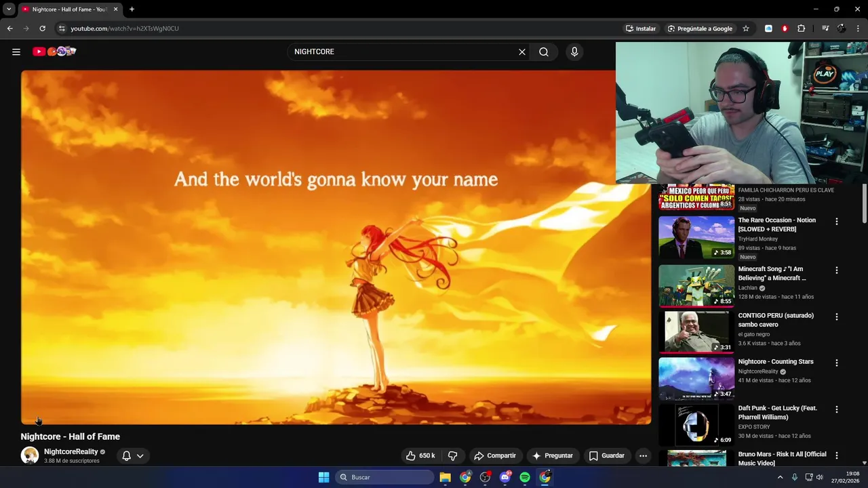Open the media controls music-note icon

pos(825,28)
